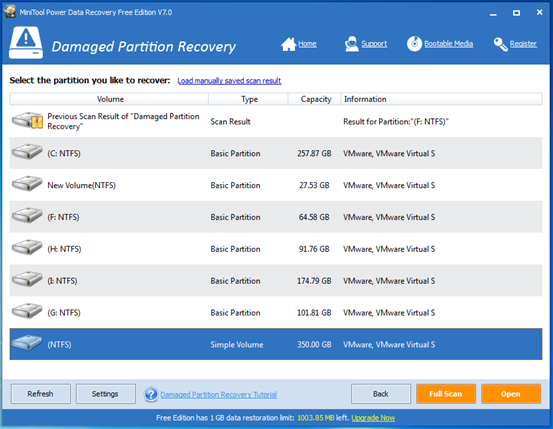The image size is (553, 429).
Task: Open Damaged Partition Recovery Tutorial link
Action: click(x=219, y=394)
